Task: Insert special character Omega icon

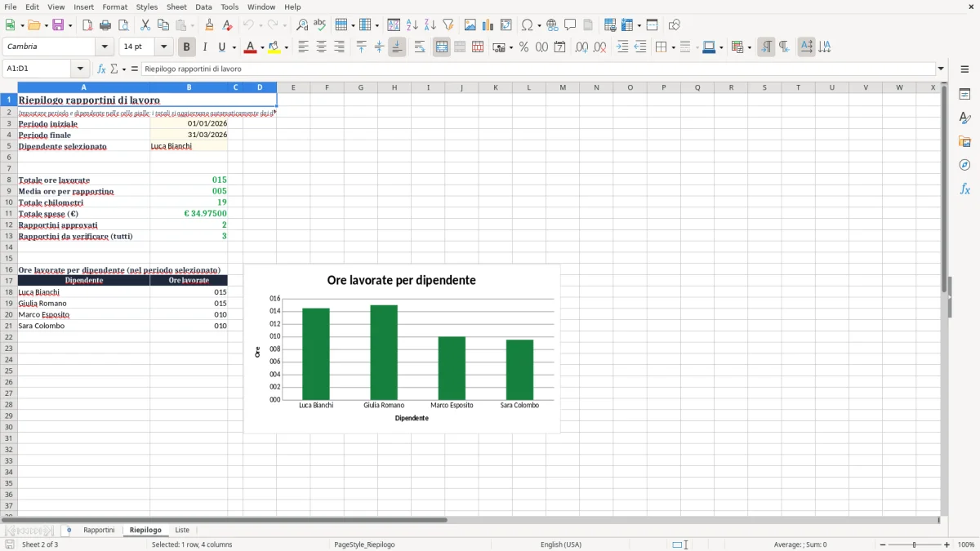Action: pos(527,25)
